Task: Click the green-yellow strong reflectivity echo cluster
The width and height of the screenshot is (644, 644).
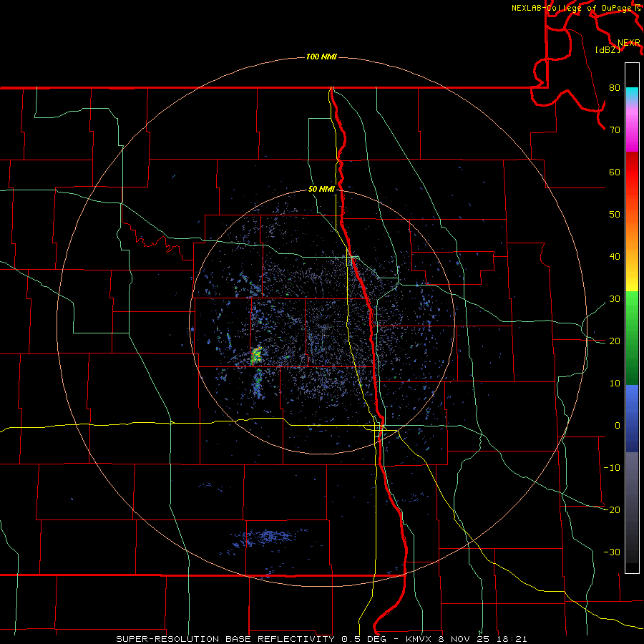Action: (256, 356)
